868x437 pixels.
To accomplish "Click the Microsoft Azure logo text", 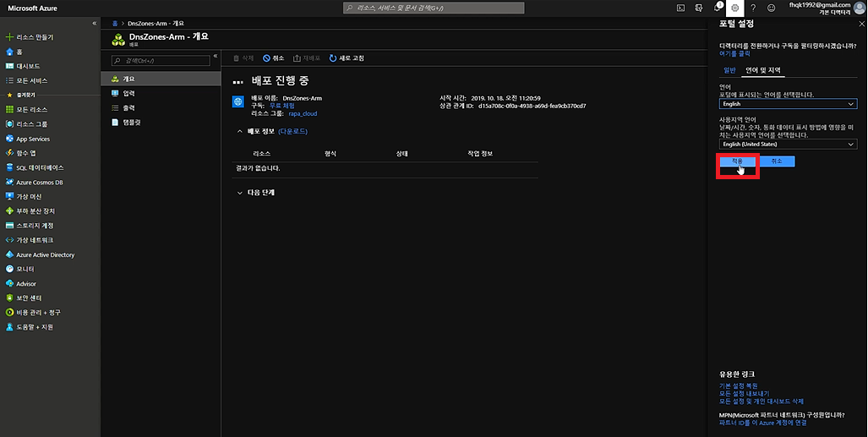I will [32, 8].
